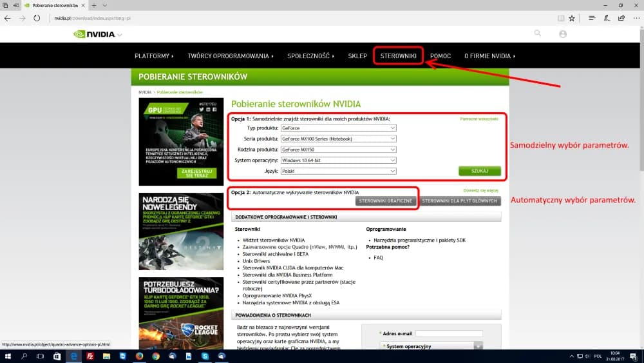Open the Język dropdown
Viewport: 644px width, 363px height.
click(338, 171)
